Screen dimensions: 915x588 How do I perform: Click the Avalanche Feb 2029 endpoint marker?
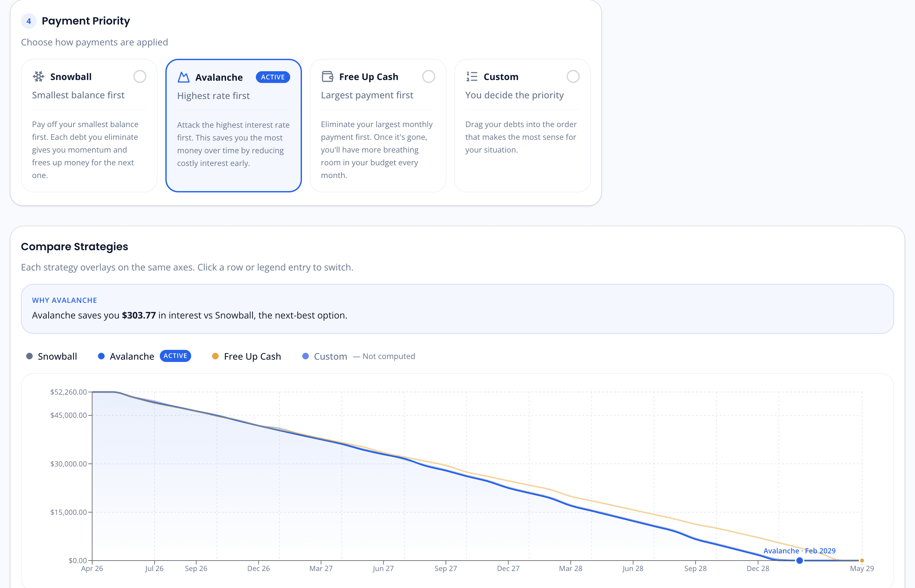coord(799,561)
